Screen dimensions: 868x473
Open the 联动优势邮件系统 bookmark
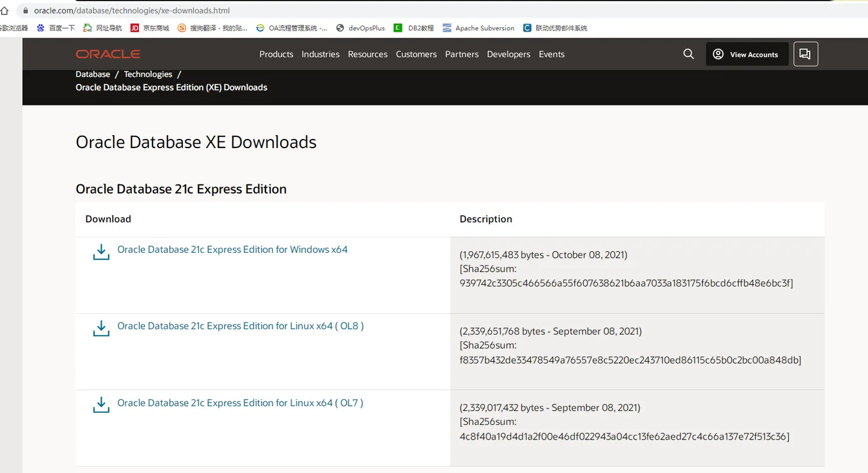555,28
